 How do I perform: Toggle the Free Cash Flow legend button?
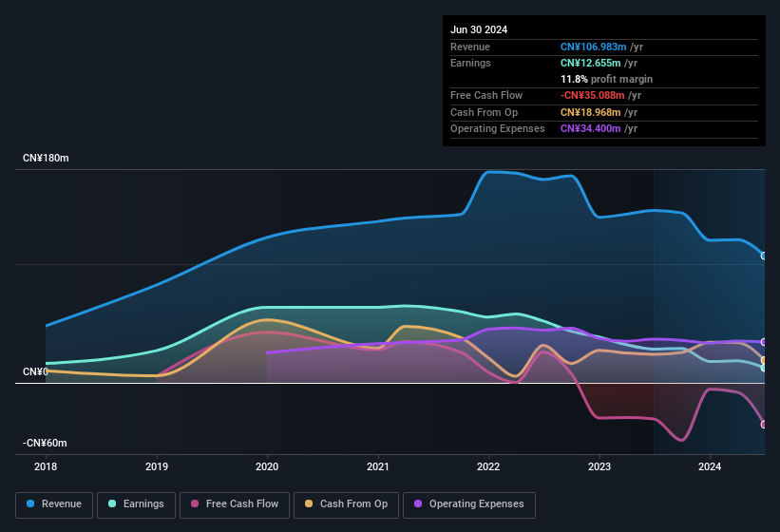click(235, 504)
